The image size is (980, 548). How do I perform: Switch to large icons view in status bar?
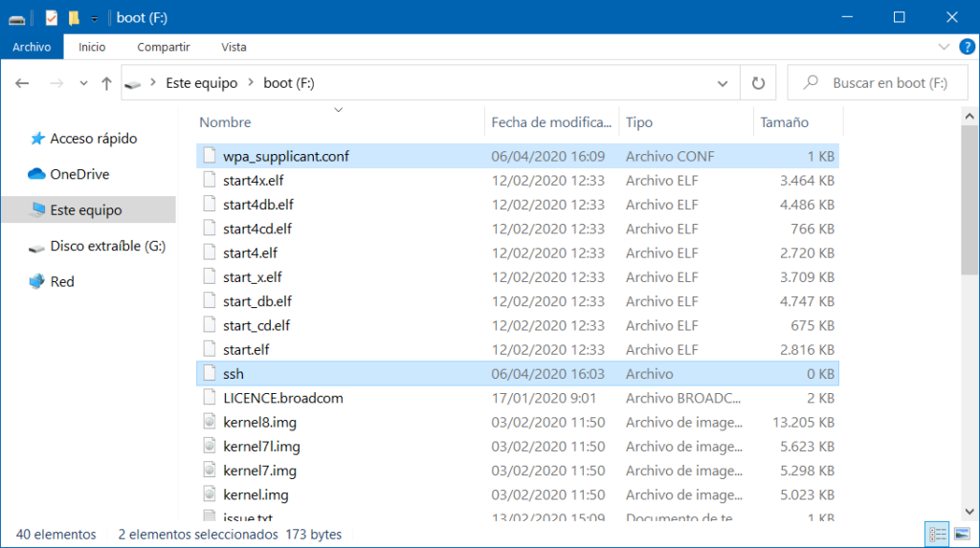coord(960,534)
